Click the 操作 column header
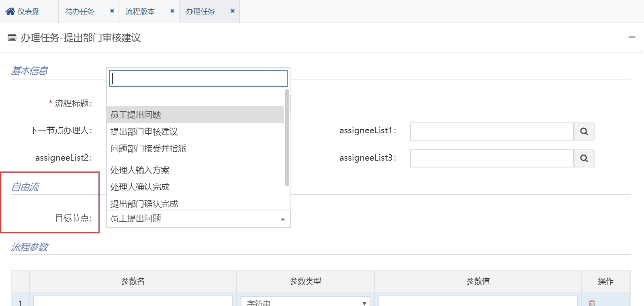 [605, 281]
